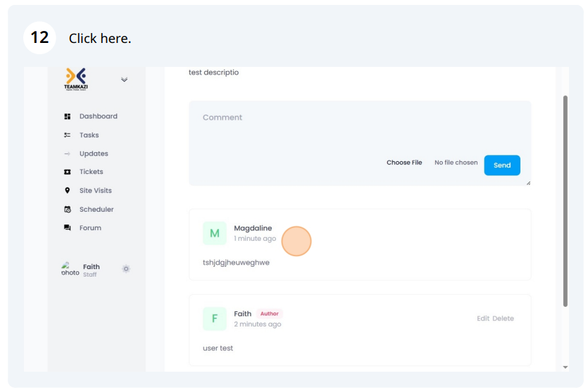Click the Tickets icon in sidebar

click(x=68, y=172)
